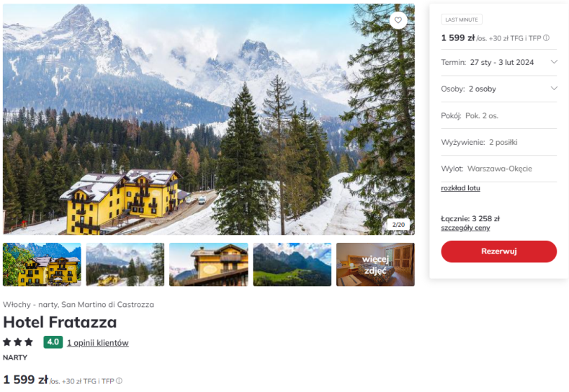Image resolution: width=569 pixels, height=392 pixels.
Task: Click info icon beside bottom price
Action: pos(119,380)
